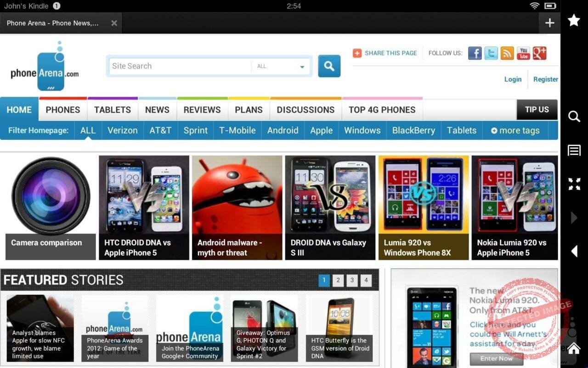Open Analyst blames Apple for slow NFC story
The image size is (588, 368).
point(40,328)
